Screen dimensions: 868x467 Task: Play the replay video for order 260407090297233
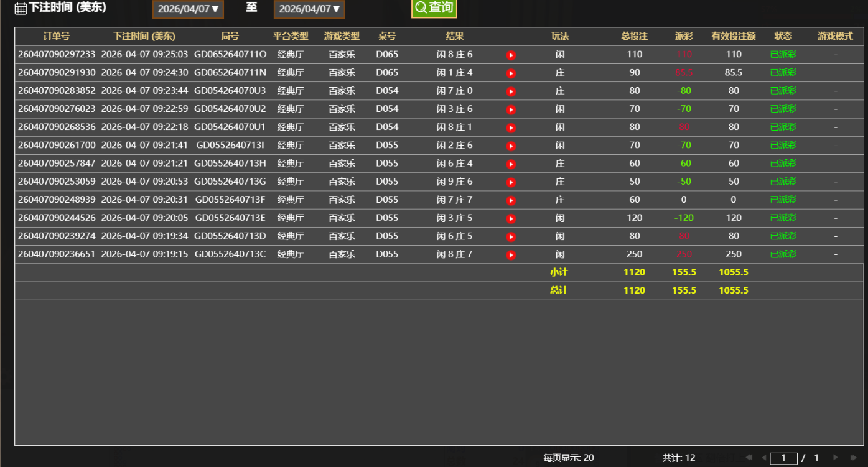click(510, 54)
